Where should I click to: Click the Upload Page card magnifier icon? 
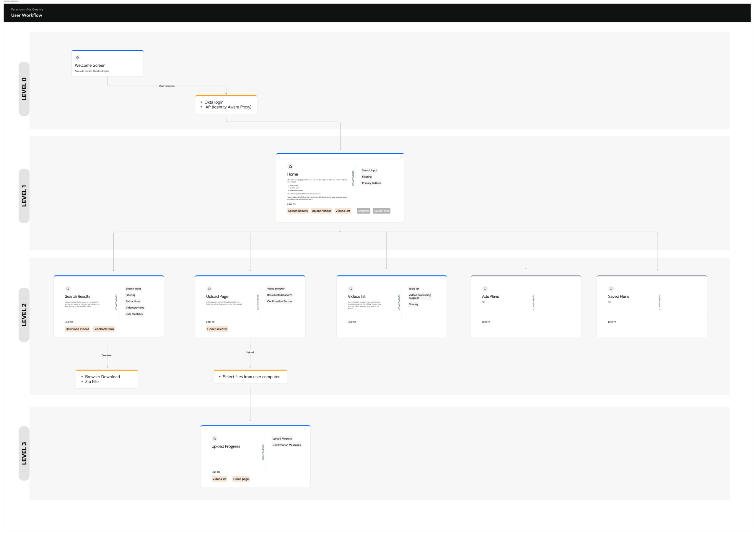(x=209, y=289)
